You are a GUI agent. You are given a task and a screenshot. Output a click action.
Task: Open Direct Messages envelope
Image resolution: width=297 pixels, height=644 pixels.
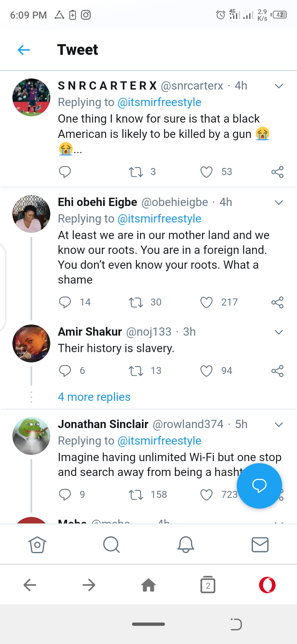point(260,545)
